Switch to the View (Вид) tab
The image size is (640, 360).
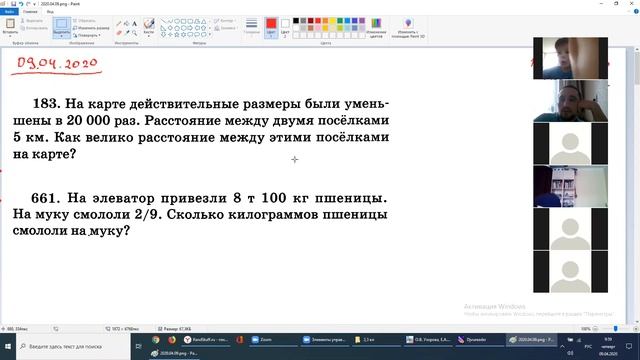[50, 11]
